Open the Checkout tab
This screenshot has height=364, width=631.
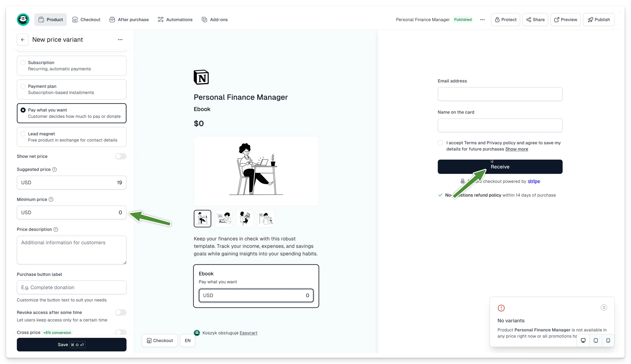pyautogui.click(x=86, y=19)
